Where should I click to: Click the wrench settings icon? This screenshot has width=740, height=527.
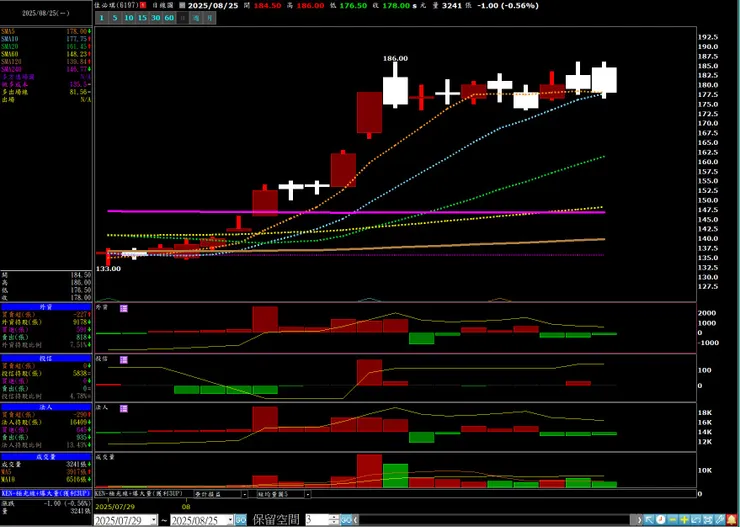[x=720, y=520]
